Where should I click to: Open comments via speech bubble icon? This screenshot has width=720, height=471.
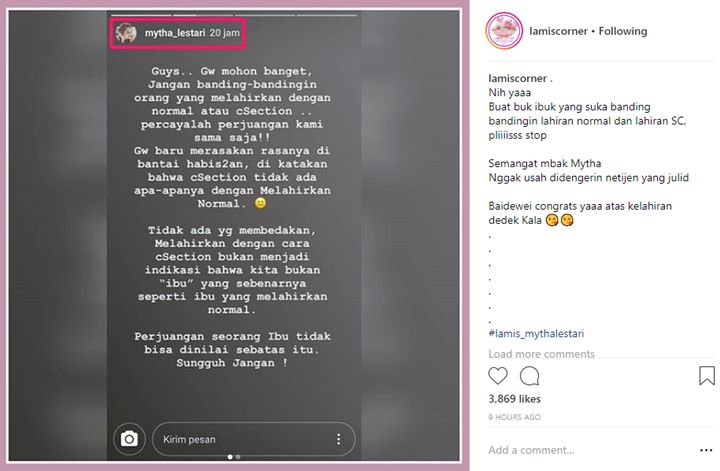(529, 376)
